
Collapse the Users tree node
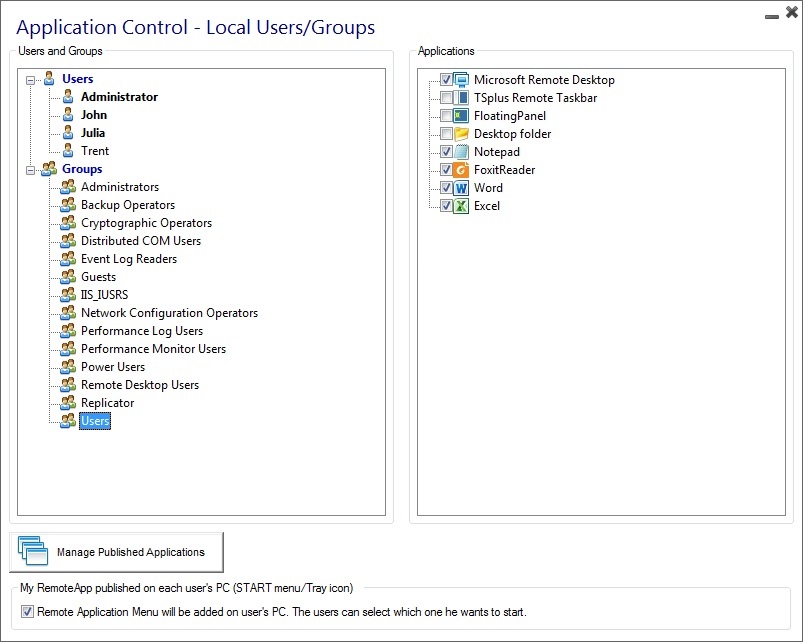point(32,79)
